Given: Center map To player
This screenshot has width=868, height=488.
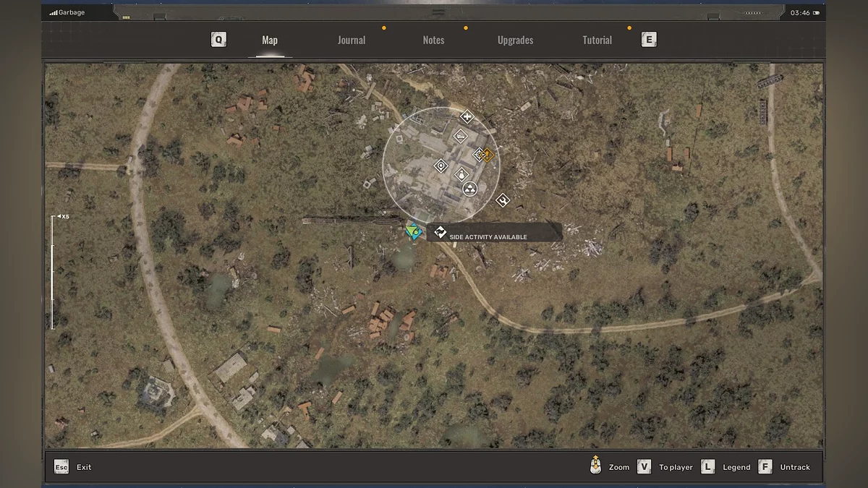Looking at the screenshot, I should pyautogui.click(x=676, y=467).
